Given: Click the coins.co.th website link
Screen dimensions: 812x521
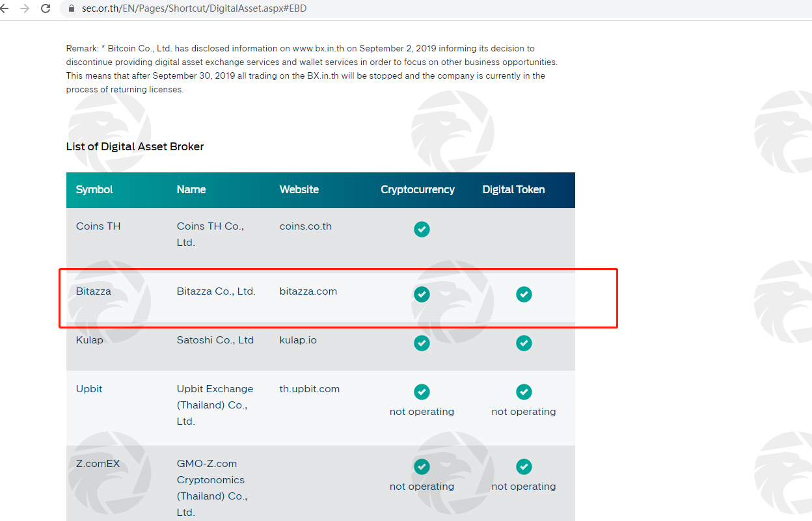Looking at the screenshot, I should tap(306, 226).
